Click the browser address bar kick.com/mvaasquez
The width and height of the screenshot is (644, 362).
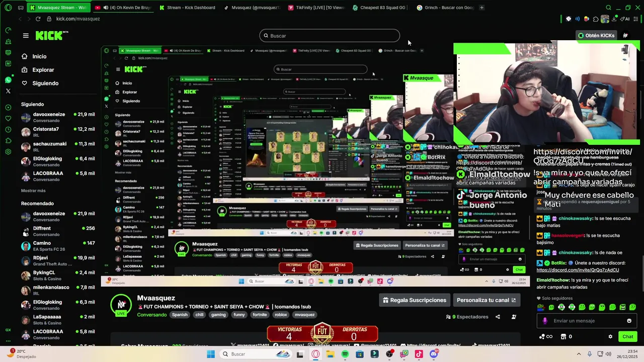point(78,19)
